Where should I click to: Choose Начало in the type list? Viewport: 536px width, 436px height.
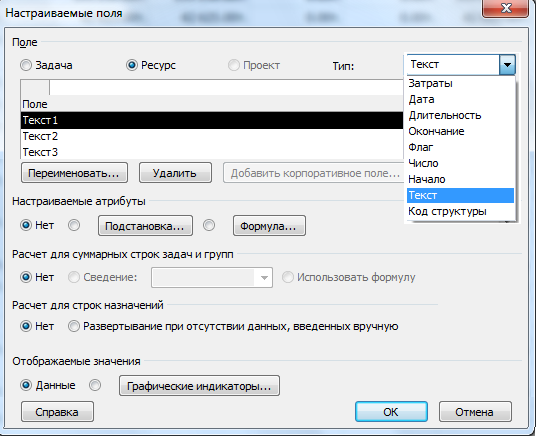(x=460, y=180)
